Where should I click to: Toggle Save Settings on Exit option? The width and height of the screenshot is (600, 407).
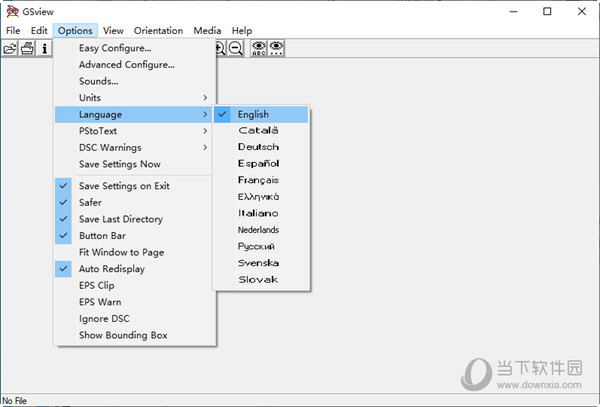click(133, 186)
